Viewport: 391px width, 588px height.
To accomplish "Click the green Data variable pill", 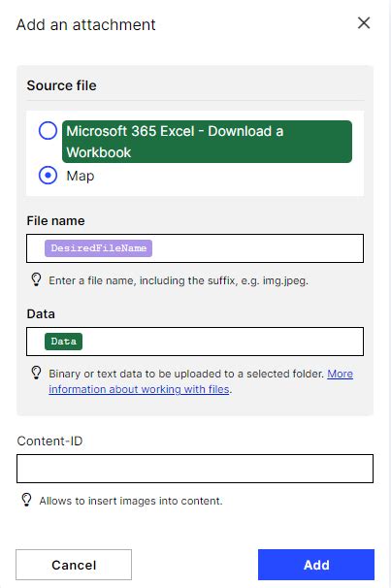I will (63, 342).
